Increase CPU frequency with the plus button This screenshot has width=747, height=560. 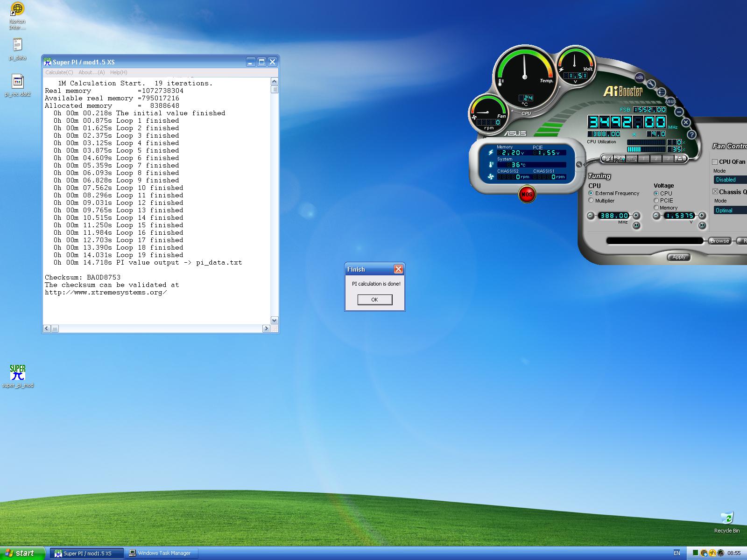[x=636, y=216]
